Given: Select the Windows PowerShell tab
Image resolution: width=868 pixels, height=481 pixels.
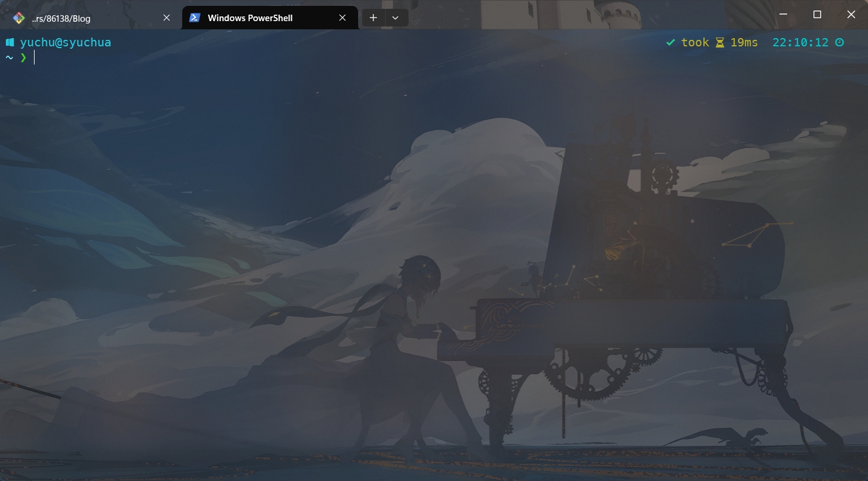Looking at the screenshot, I should [x=270, y=18].
